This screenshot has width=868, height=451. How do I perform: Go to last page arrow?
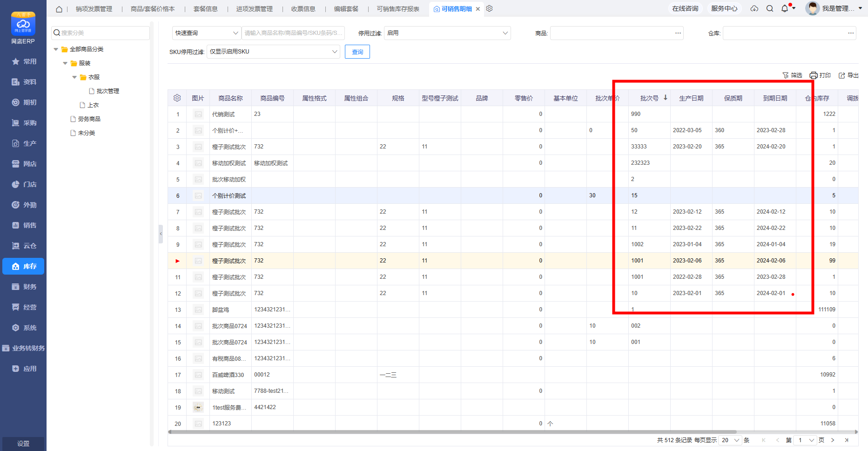[x=847, y=440]
